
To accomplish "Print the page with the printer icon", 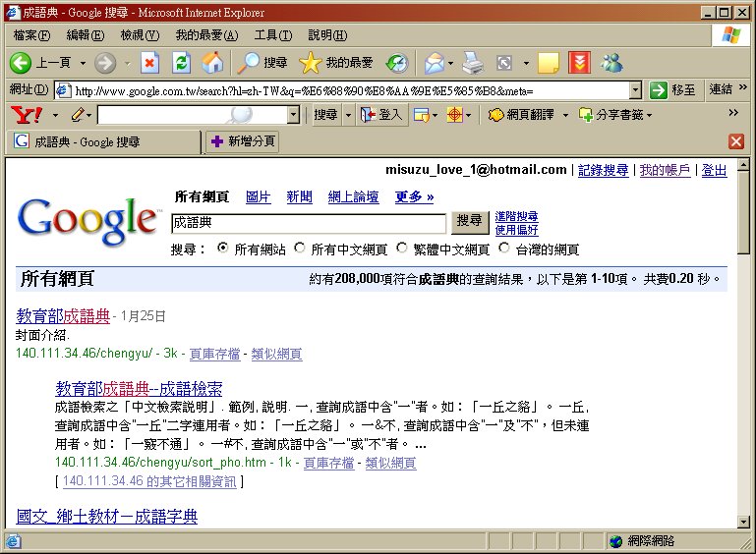I will coord(473,63).
